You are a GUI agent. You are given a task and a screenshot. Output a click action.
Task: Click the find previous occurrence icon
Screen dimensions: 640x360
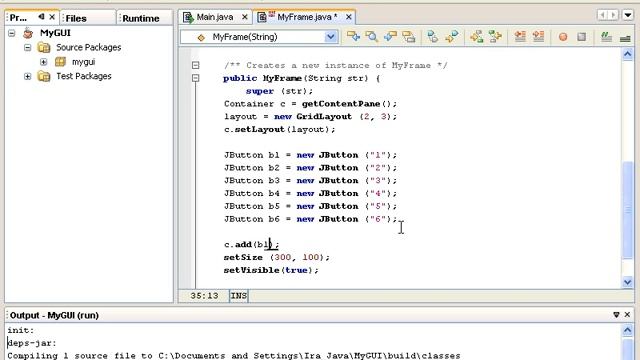click(390, 37)
